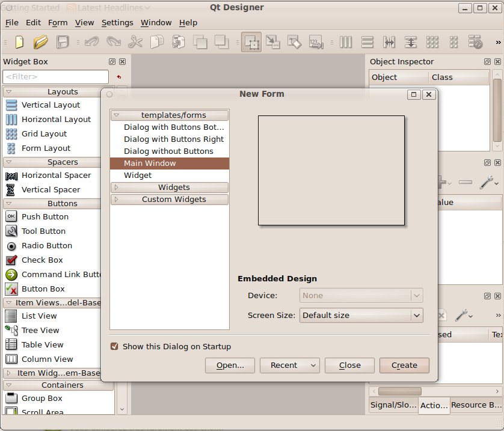Click the Paste toolbar icon
Viewport: 504px width, 431px height.
[x=179, y=42]
